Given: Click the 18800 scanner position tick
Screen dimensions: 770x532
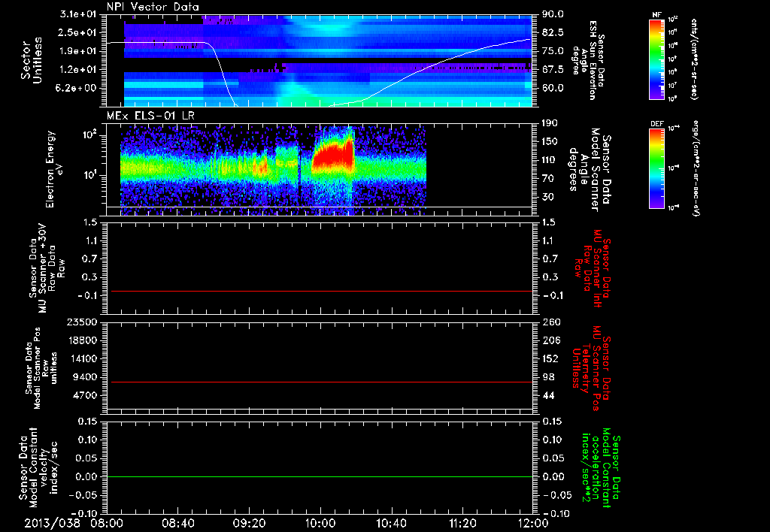Looking at the screenshot, I should (83, 340).
